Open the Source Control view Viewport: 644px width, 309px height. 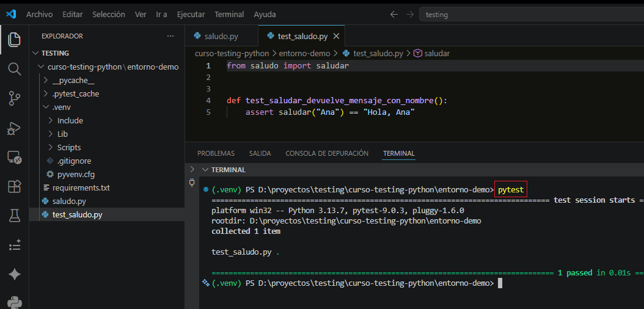pos(15,98)
